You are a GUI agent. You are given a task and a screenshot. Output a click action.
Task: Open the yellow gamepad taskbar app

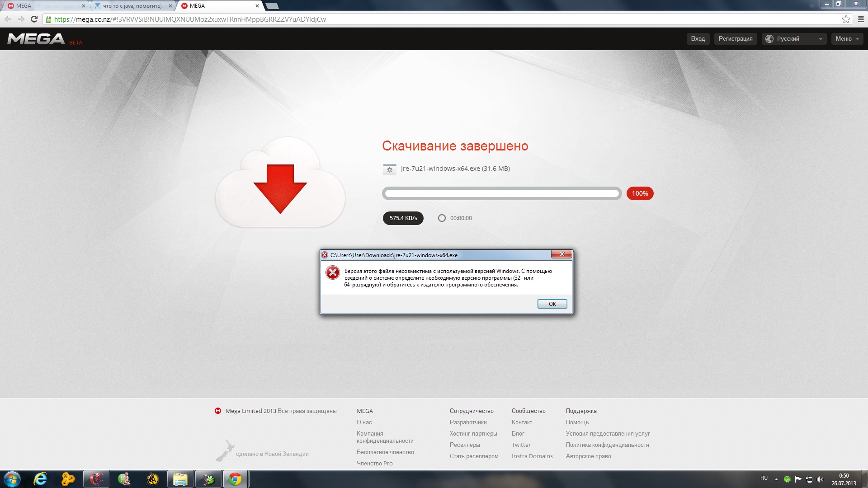click(68, 479)
